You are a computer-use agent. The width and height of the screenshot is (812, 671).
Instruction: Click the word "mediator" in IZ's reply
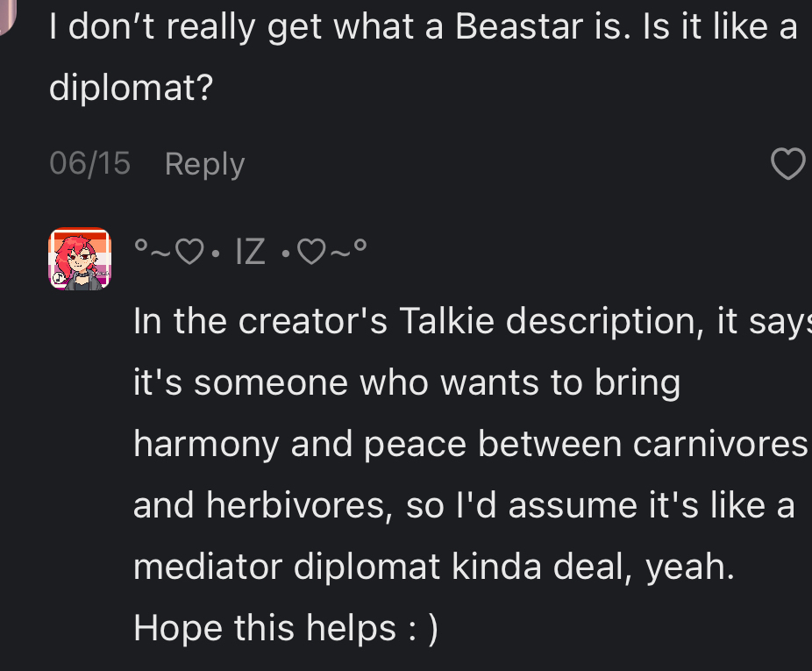[207, 567]
